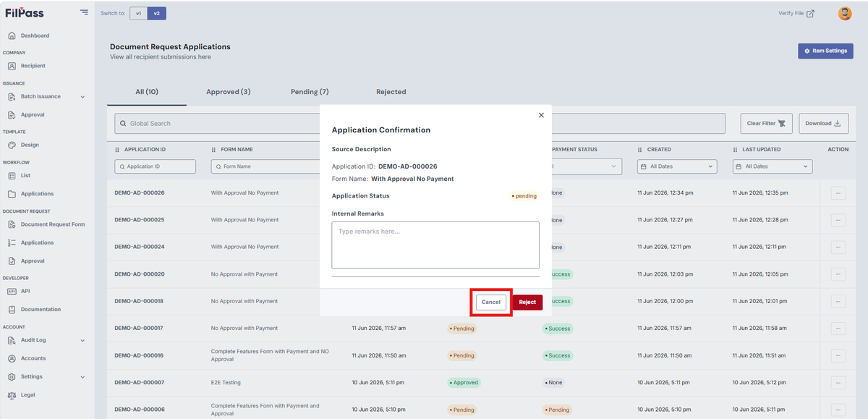This screenshot has height=419, width=868.
Task: Expand the Batch Issuance submenu
Action: click(82, 97)
